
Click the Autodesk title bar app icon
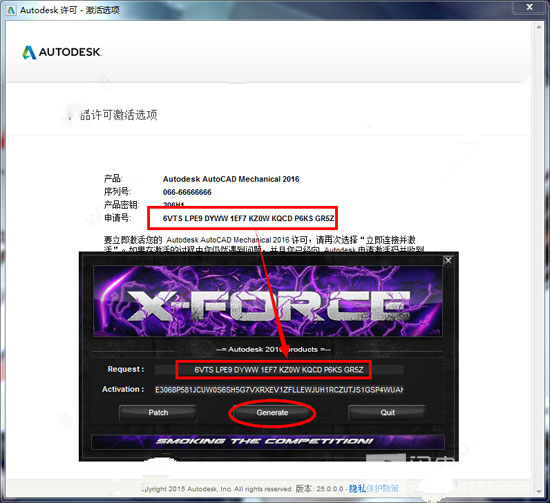pos(12,10)
